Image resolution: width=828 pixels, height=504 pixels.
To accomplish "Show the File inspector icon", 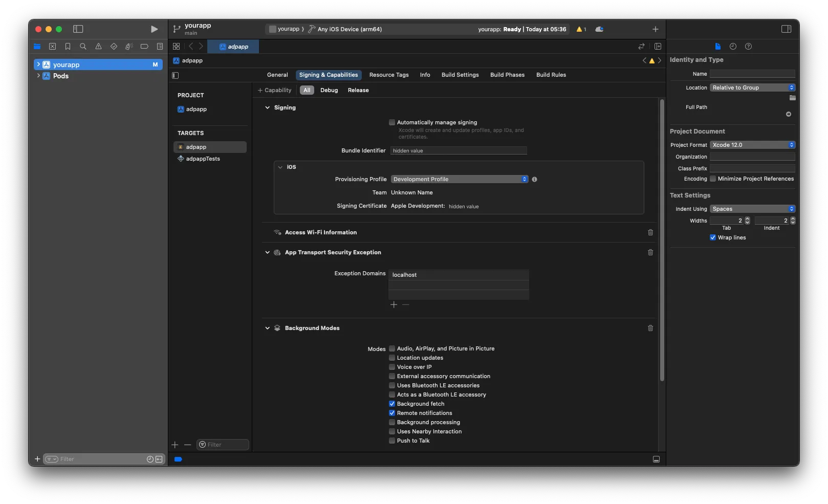I will point(717,47).
